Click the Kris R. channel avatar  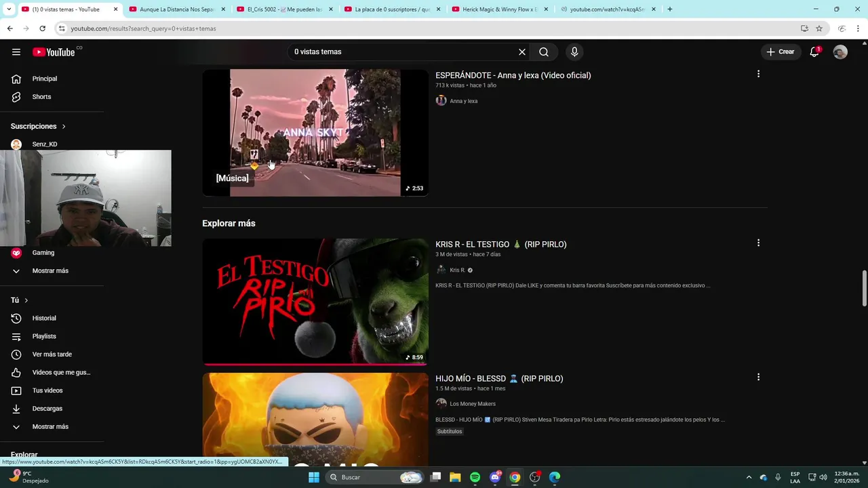441,270
